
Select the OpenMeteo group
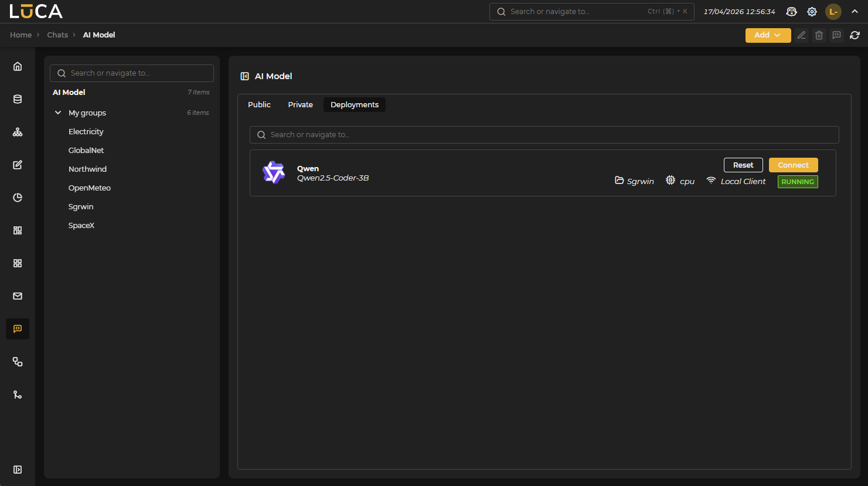click(89, 188)
